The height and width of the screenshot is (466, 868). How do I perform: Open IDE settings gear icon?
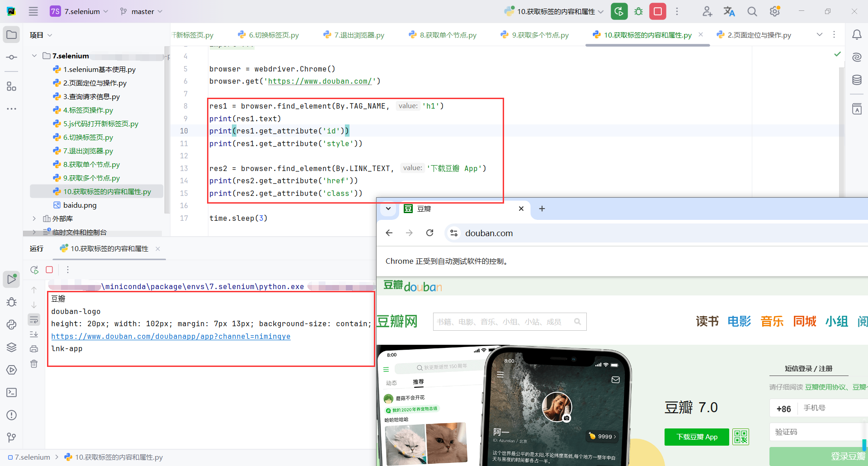click(775, 11)
